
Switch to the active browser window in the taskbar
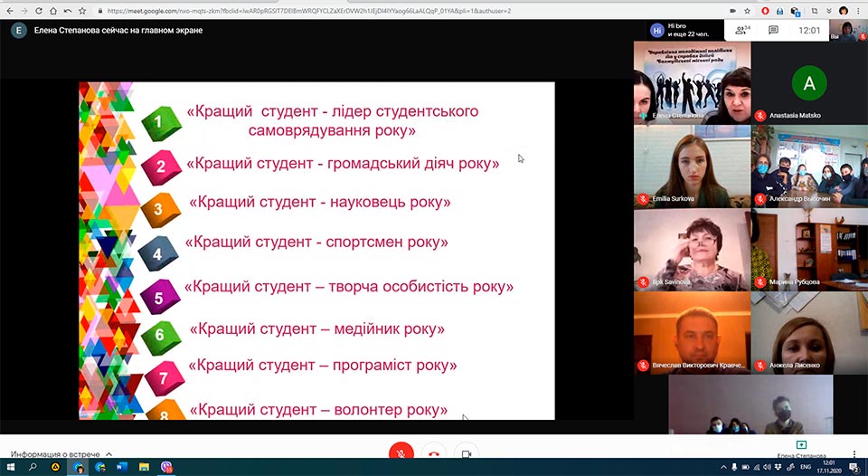78,468
